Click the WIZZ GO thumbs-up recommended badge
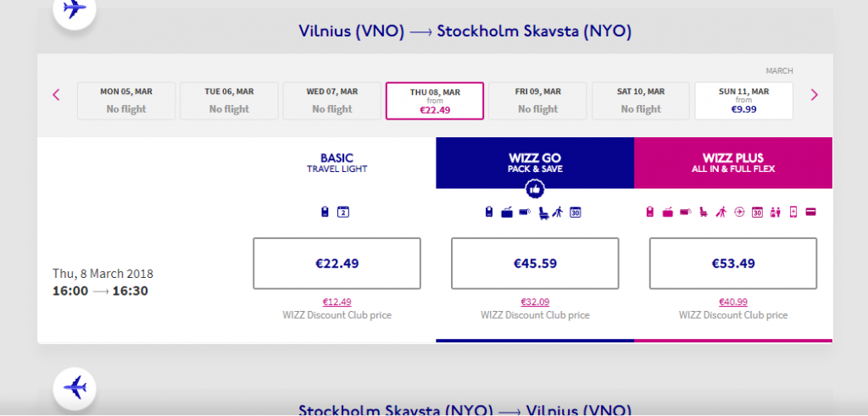This screenshot has width=868, height=416. (535, 189)
